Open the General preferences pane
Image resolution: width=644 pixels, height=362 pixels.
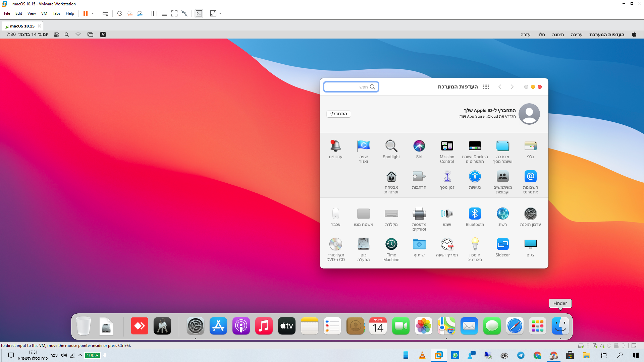tap(530, 149)
